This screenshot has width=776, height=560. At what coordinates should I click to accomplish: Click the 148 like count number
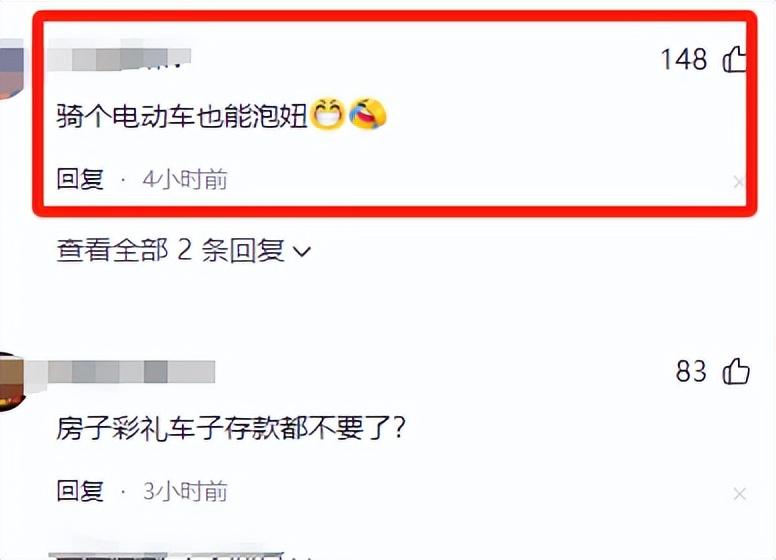(684, 60)
